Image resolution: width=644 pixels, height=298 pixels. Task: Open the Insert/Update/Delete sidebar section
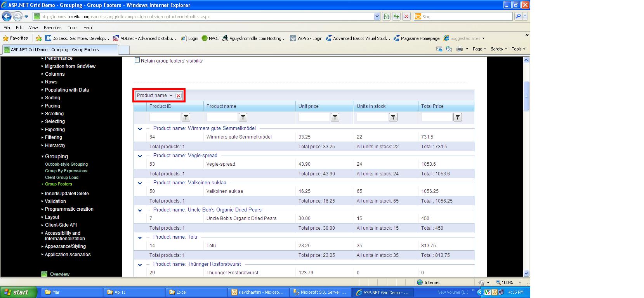pos(67,193)
